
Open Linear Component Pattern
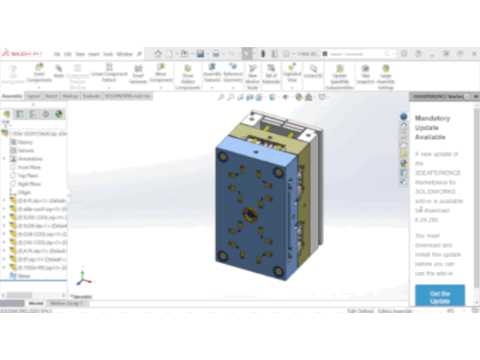point(109,73)
